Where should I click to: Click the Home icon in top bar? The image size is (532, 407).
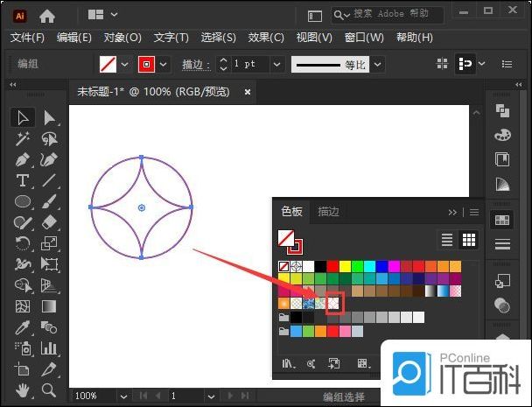click(x=47, y=16)
